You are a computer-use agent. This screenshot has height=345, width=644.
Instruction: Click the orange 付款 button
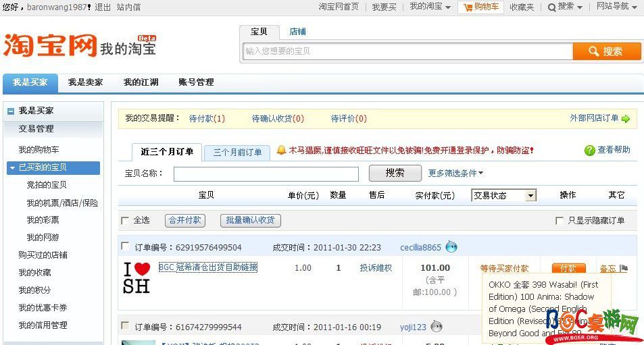click(x=568, y=268)
